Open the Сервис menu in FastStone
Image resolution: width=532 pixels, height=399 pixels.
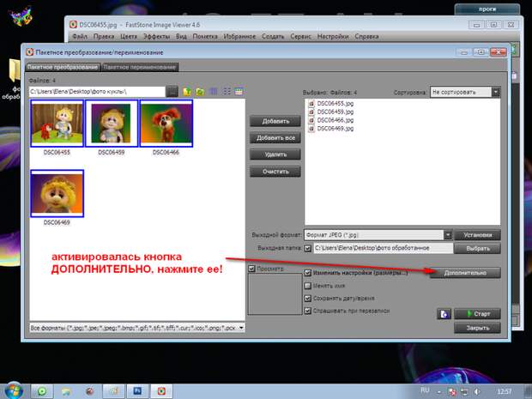click(300, 36)
